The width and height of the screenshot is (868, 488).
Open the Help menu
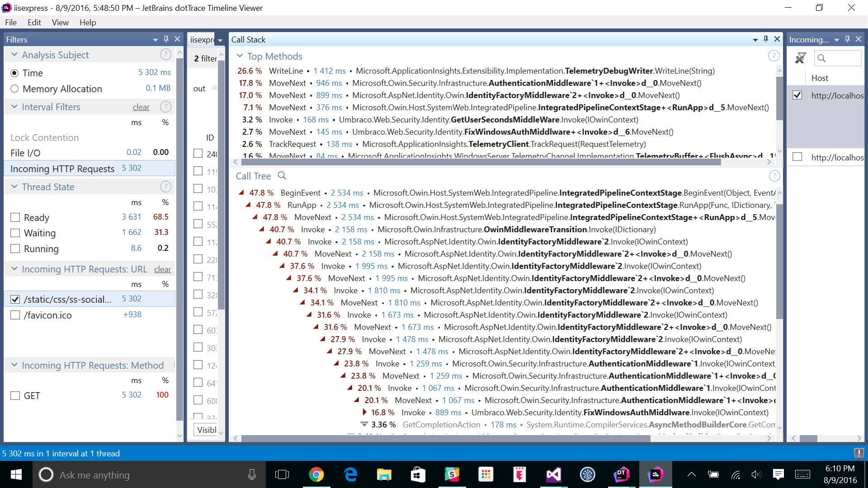tap(88, 22)
